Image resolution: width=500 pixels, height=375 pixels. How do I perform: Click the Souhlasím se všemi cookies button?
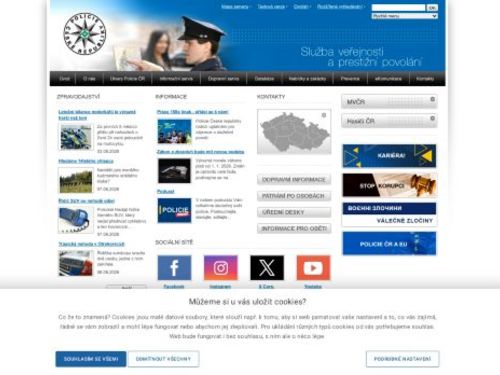[x=91, y=359]
